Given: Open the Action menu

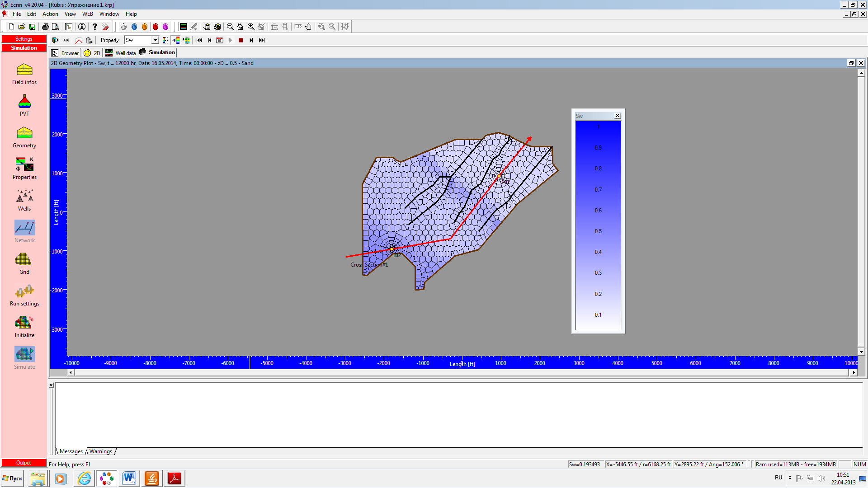Looking at the screenshot, I should 50,14.
